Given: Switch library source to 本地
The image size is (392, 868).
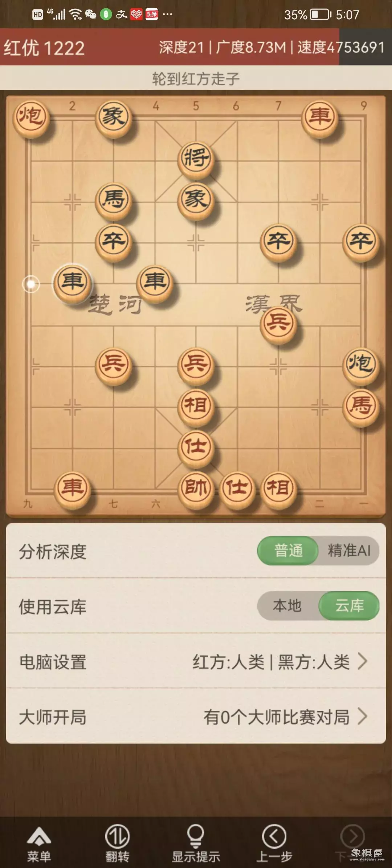Looking at the screenshot, I should click(x=287, y=606).
